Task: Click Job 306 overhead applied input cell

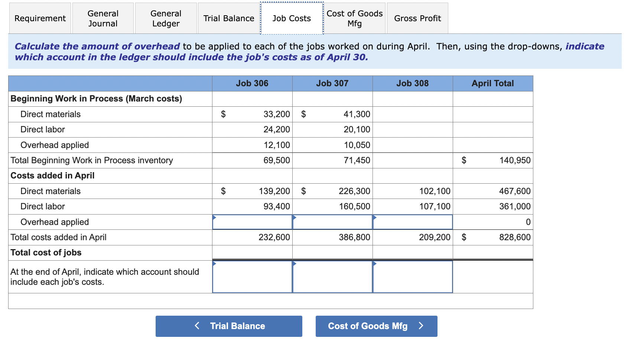Action: tap(252, 222)
